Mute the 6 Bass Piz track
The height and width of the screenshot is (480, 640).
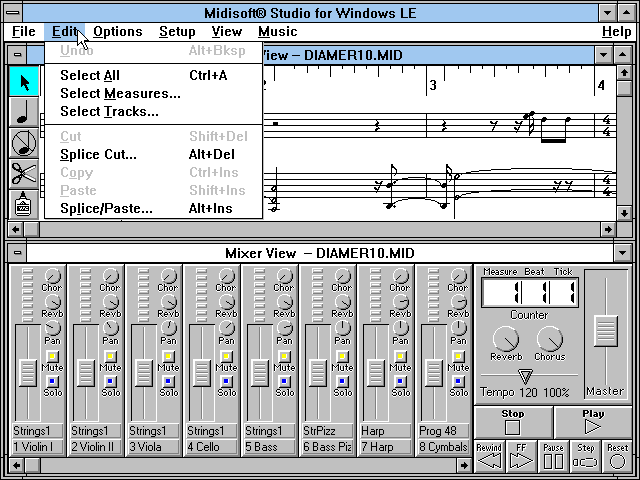click(342, 356)
